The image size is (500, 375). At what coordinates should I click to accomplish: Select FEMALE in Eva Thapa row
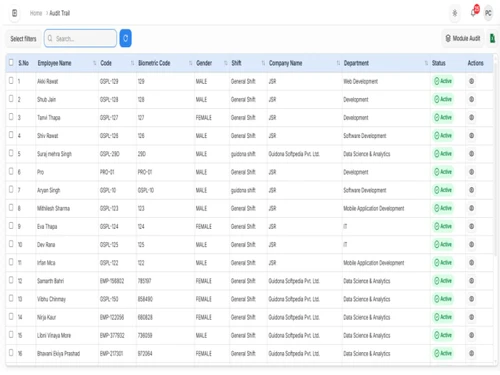pyautogui.click(x=204, y=227)
